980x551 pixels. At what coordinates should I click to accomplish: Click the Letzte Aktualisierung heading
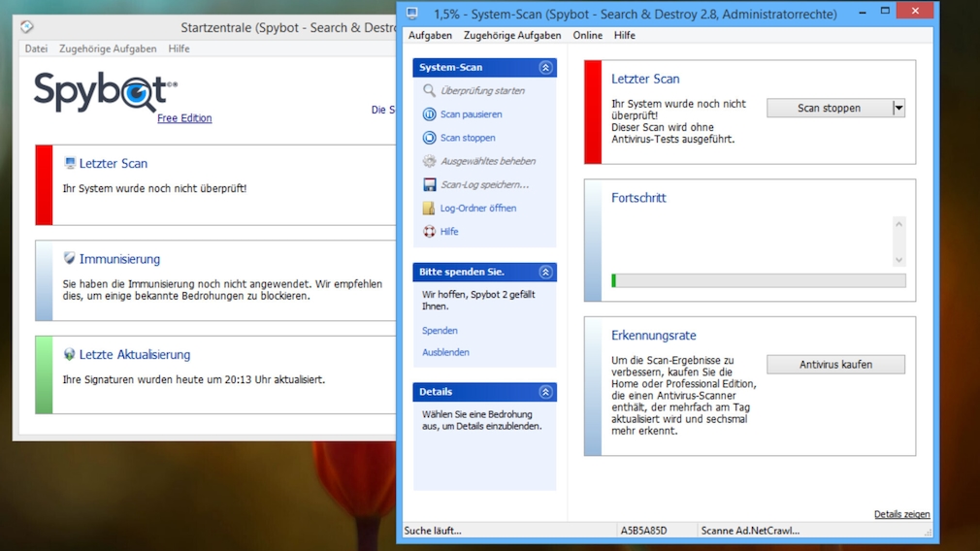pyautogui.click(x=134, y=354)
